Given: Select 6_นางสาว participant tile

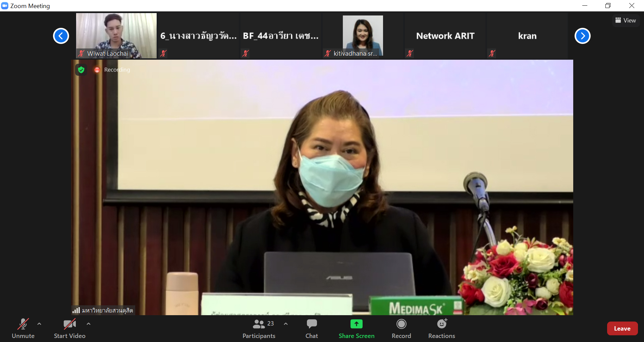Looking at the screenshot, I should click(199, 36).
